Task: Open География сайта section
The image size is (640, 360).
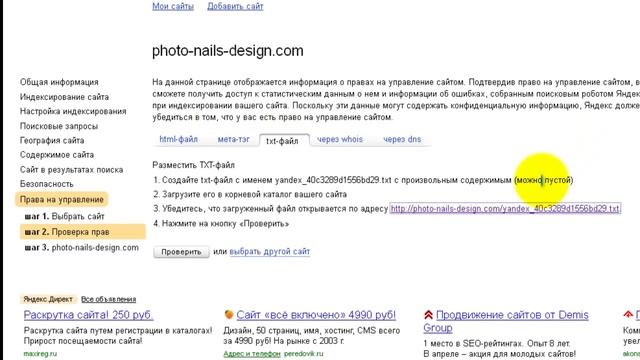Action: coord(52,140)
